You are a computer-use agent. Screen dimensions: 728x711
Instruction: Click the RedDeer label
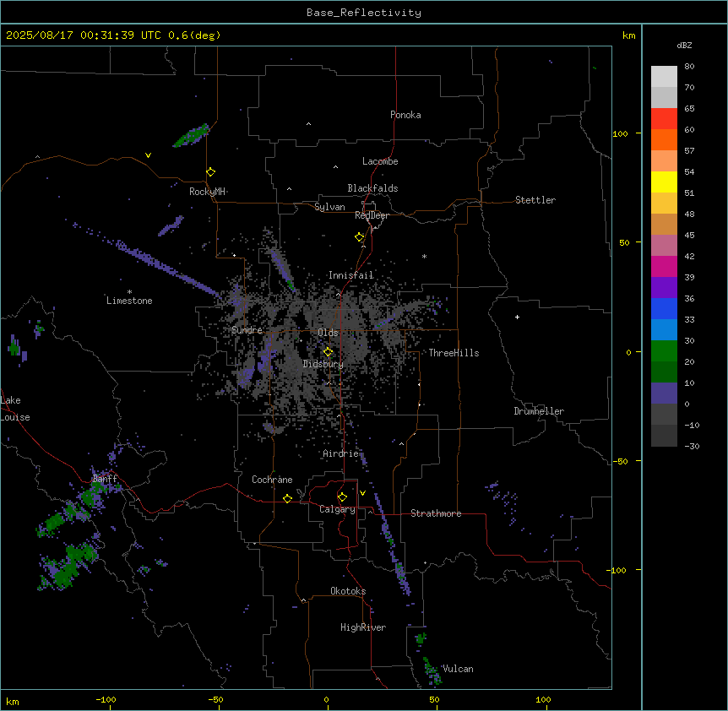tap(372, 215)
